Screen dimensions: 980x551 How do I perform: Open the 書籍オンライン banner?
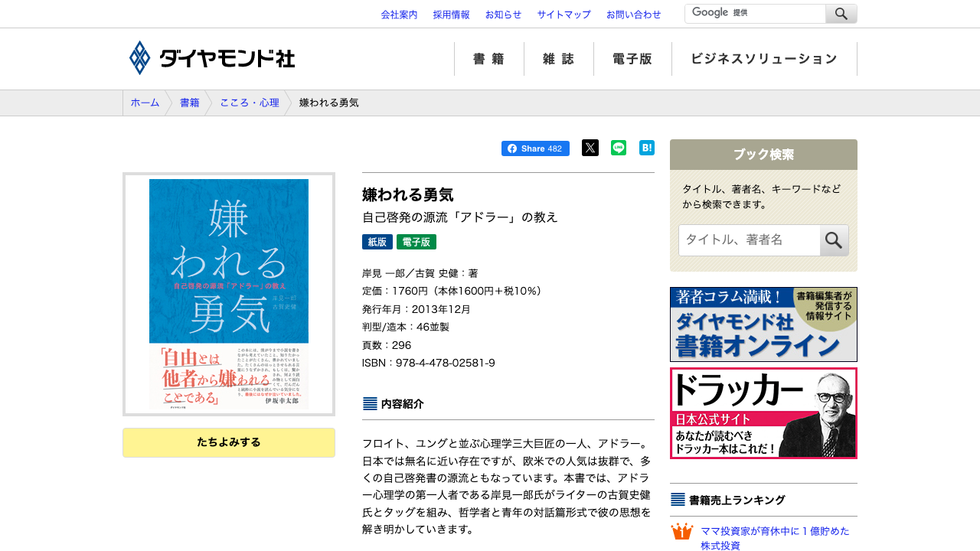[x=763, y=324]
